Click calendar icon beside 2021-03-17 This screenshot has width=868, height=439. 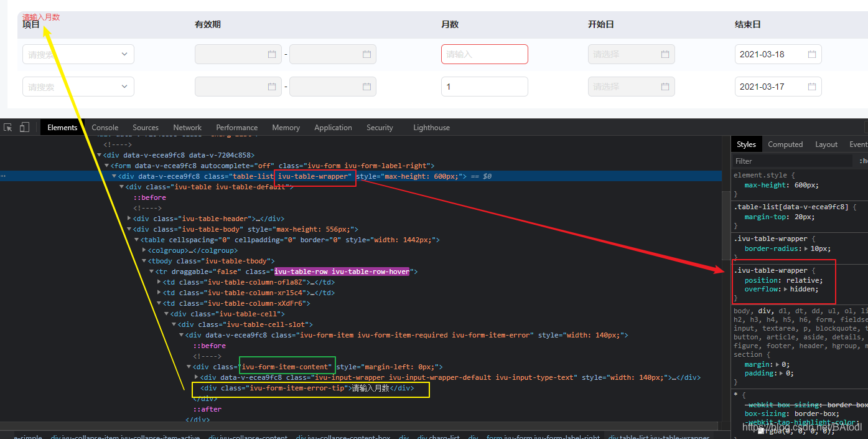click(x=812, y=87)
